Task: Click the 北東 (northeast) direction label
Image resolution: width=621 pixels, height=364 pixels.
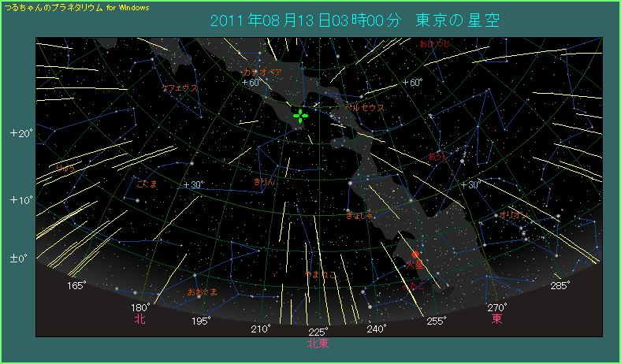Action: [318, 343]
